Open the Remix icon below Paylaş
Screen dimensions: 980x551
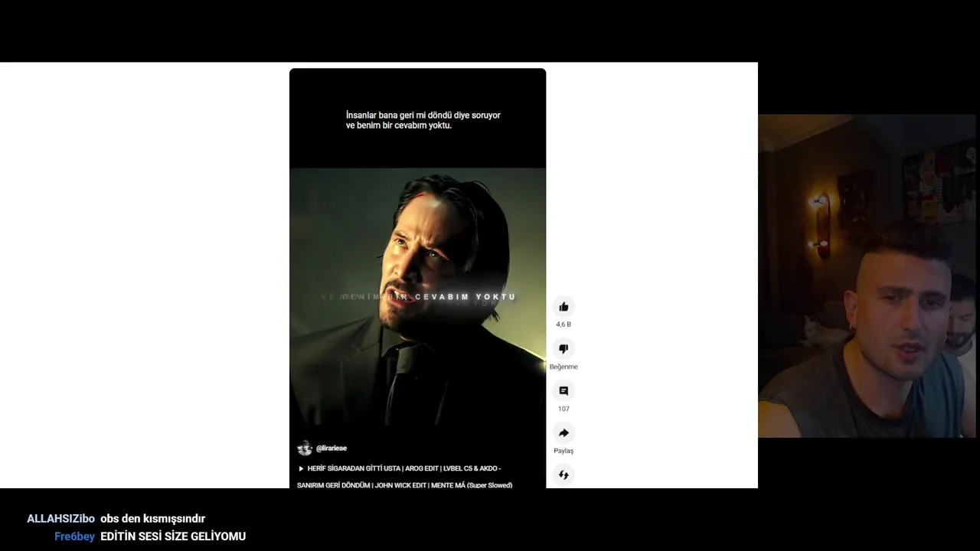pos(563,475)
